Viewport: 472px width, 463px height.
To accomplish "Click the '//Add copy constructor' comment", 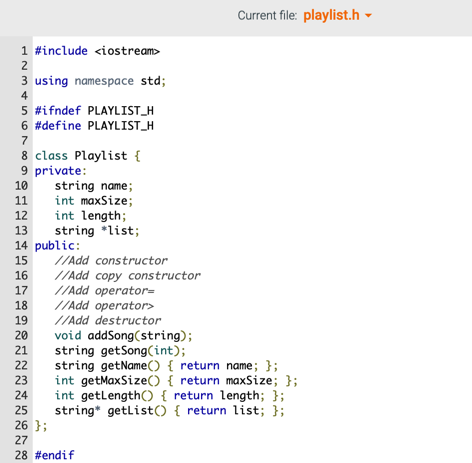I will point(128,276).
